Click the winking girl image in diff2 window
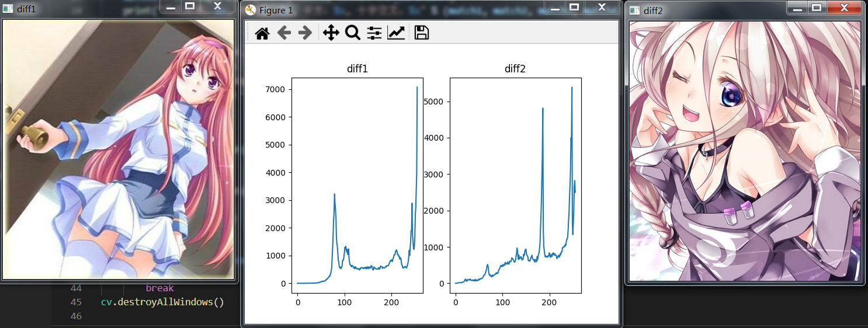 745,151
